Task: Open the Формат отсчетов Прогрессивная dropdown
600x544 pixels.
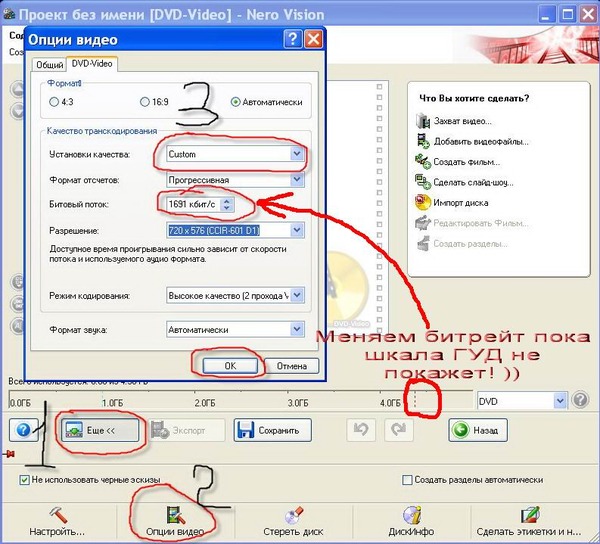Action: pyautogui.click(x=235, y=180)
